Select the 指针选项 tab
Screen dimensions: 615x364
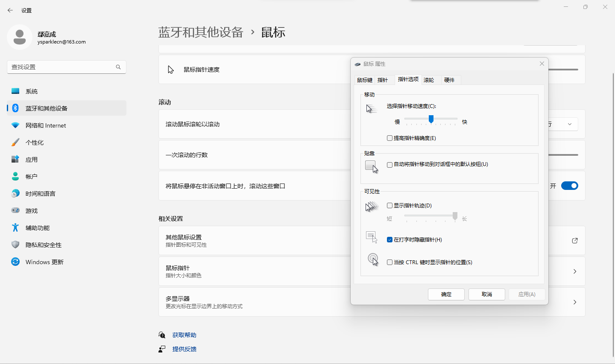tap(408, 79)
